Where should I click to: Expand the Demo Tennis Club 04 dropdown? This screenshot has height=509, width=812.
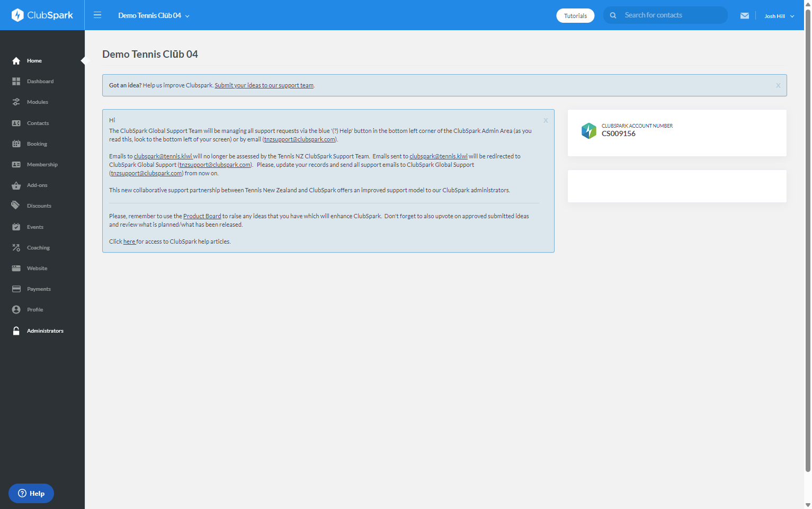(154, 15)
